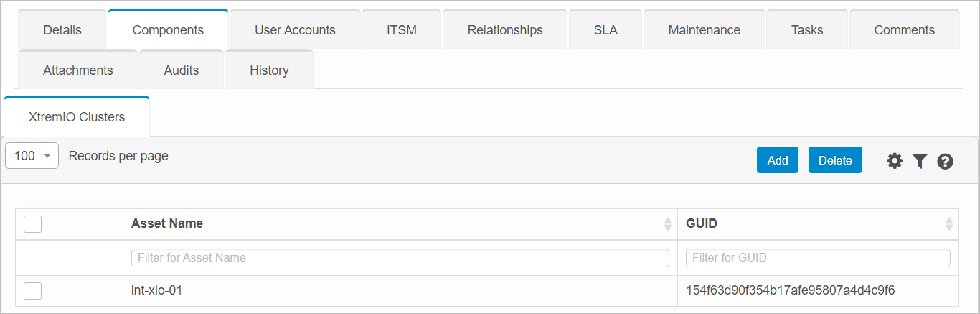Click the Filter for GUID field
Image resolution: width=980 pixels, height=314 pixels.
pyautogui.click(x=818, y=258)
